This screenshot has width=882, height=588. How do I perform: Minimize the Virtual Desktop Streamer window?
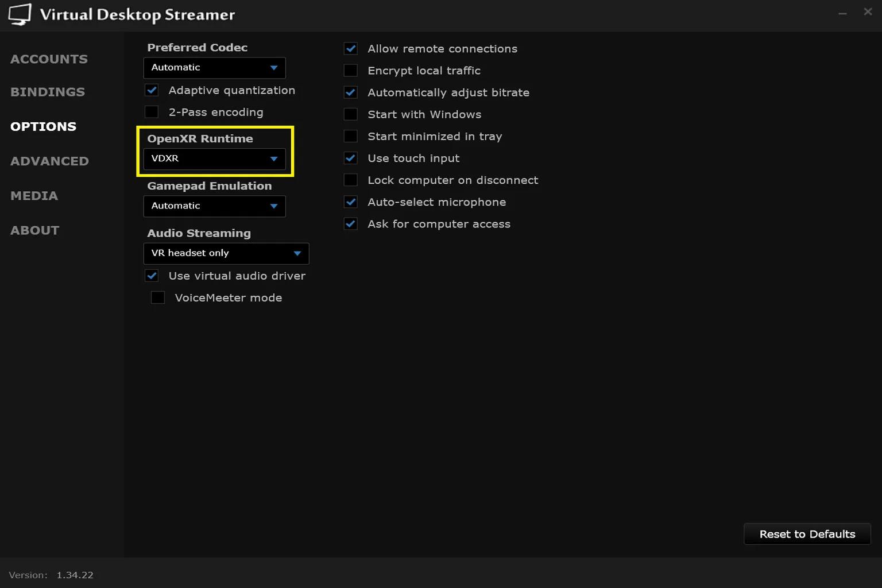842,13
